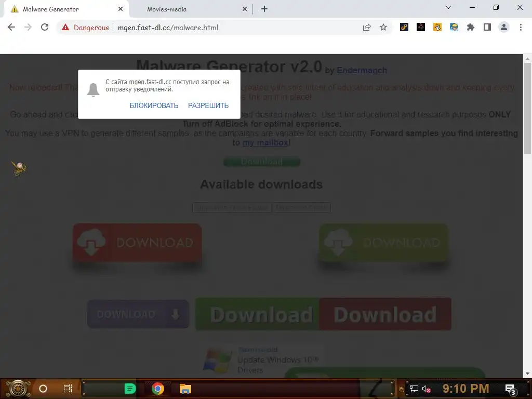This screenshot has height=399, width=532.
Task: Open the yellow hand extension icon
Action: (437, 27)
